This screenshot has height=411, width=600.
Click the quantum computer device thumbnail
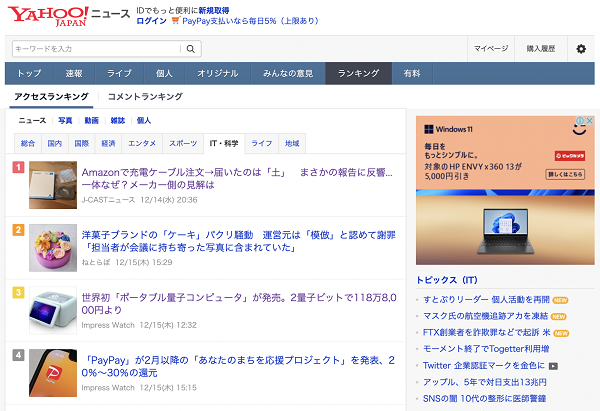coord(53,310)
